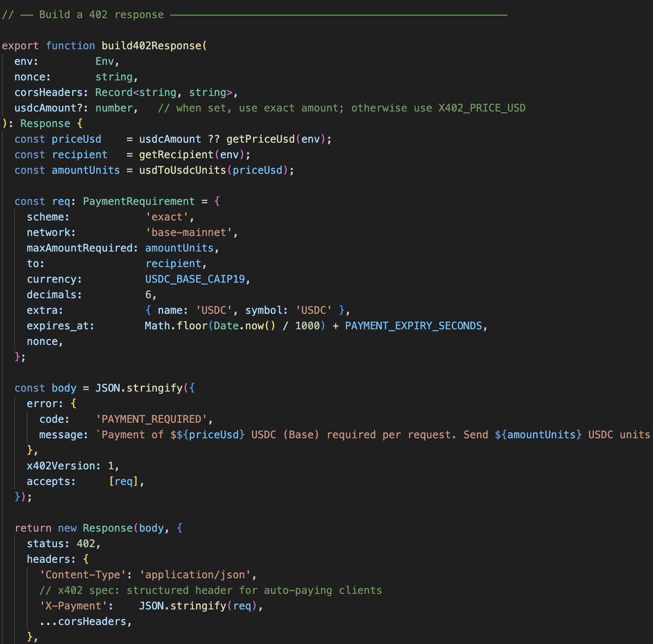The height and width of the screenshot is (644, 653).
Task: Click the 'maxAmountRequired:' property key
Action: 83,248
